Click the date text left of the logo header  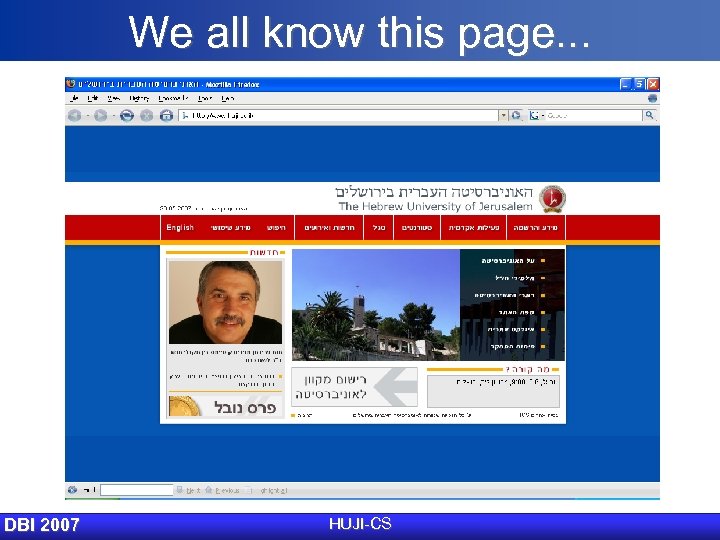[203, 208]
